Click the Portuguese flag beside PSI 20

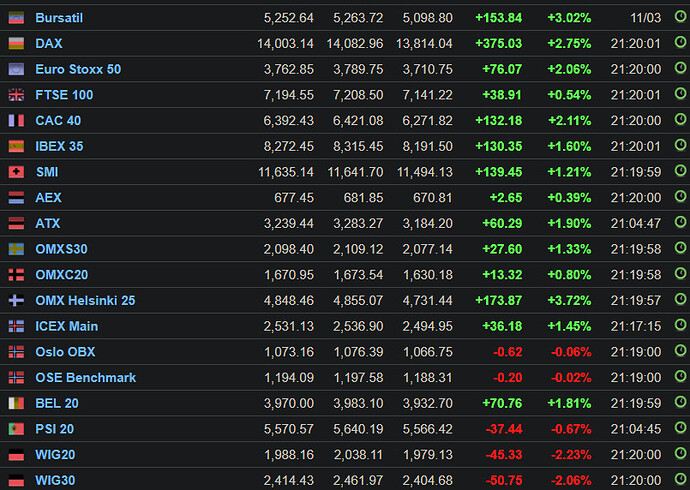coord(16,429)
